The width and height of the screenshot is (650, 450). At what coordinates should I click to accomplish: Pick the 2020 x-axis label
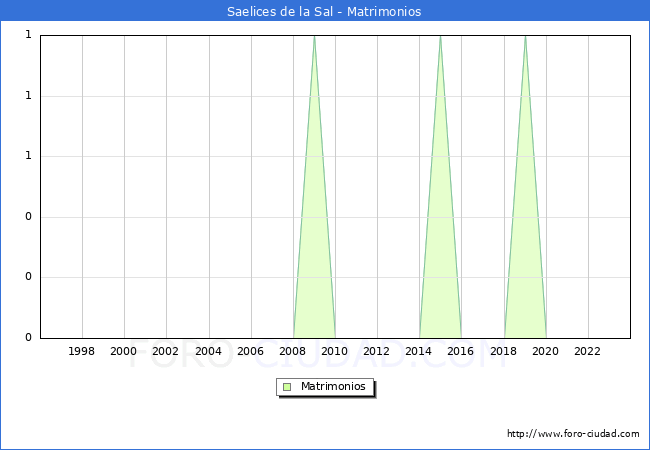pos(546,351)
